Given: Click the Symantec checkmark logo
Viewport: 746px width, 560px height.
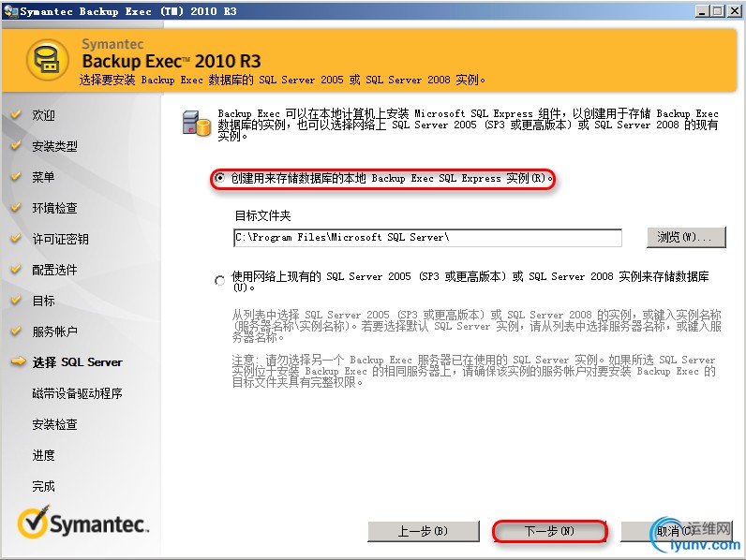Looking at the screenshot, I should tap(33, 522).
